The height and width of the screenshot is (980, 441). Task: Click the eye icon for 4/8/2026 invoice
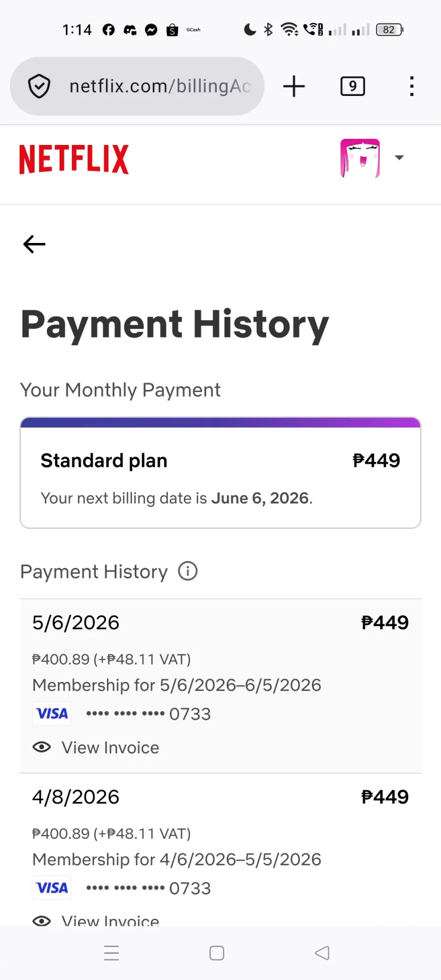coord(42,921)
